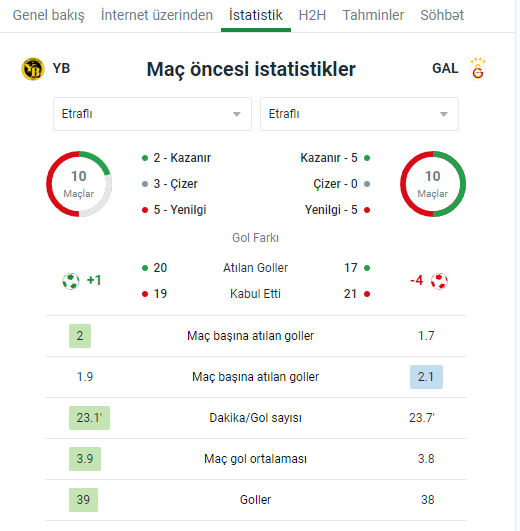Click the red soccer ball goal difference icon

tap(439, 281)
